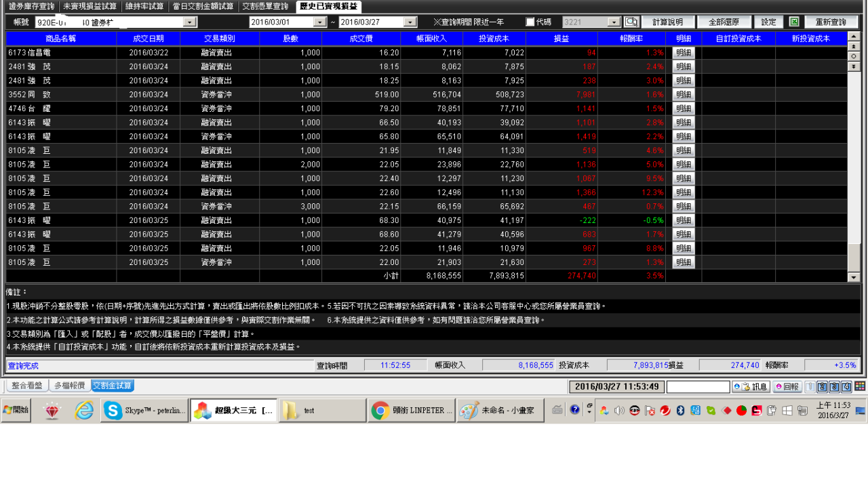Expand the account number dropdown
The height and width of the screenshot is (488, 868).
(x=190, y=22)
